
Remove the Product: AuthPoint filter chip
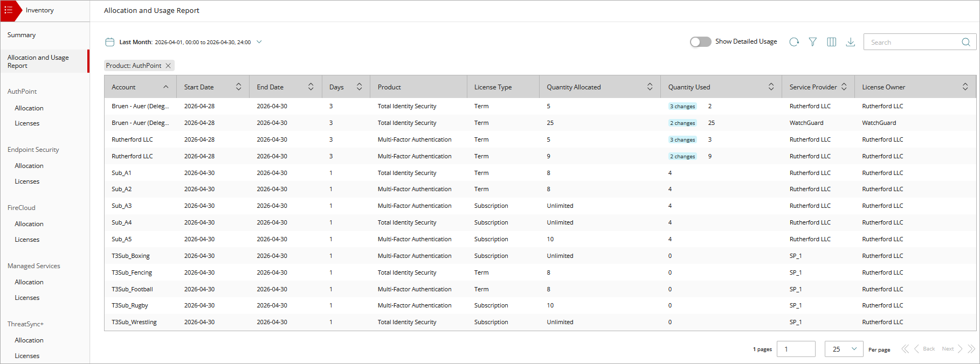[x=168, y=66]
